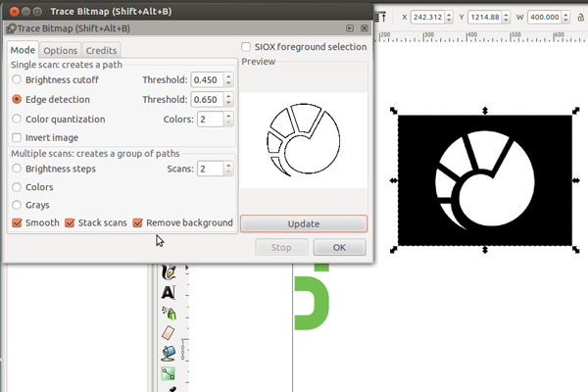Viewport: 588px width, 392px height.
Task: Click the Scans value field
Action: 211,169
